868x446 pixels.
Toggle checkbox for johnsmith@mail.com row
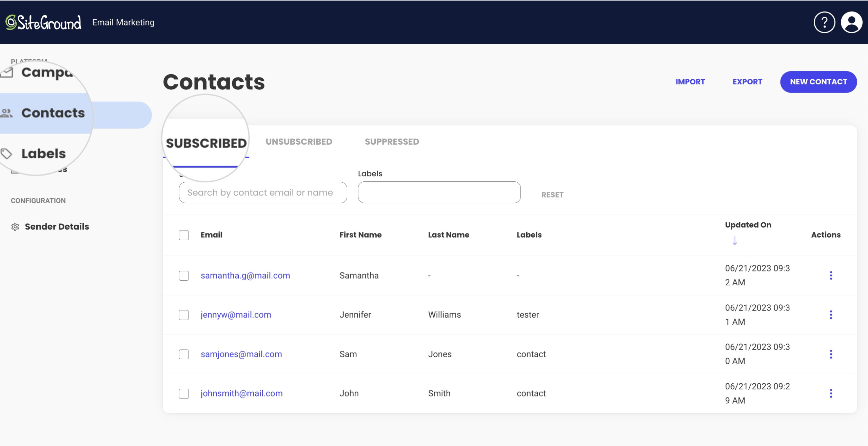pyautogui.click(x=183, y=393)
